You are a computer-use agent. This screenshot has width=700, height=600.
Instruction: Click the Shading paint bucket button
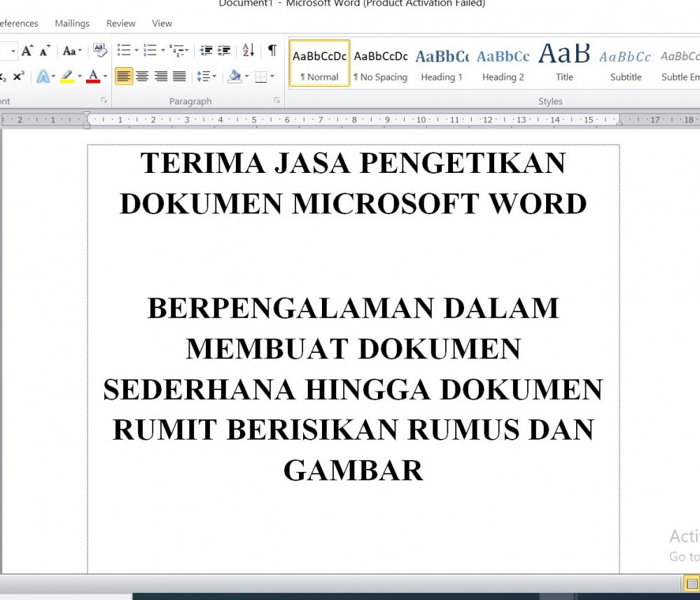pyautogui.click(x=234, y=76)
